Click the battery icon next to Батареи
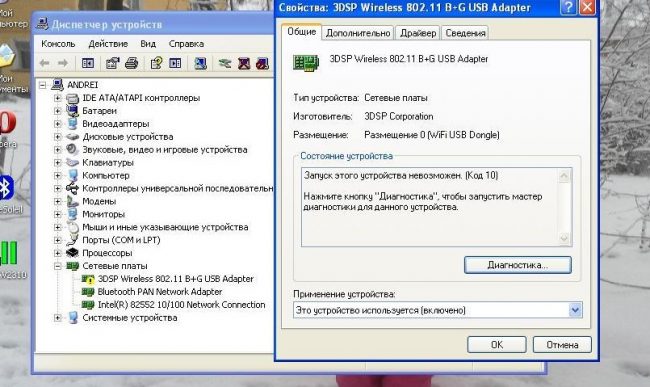 [73, 111]
